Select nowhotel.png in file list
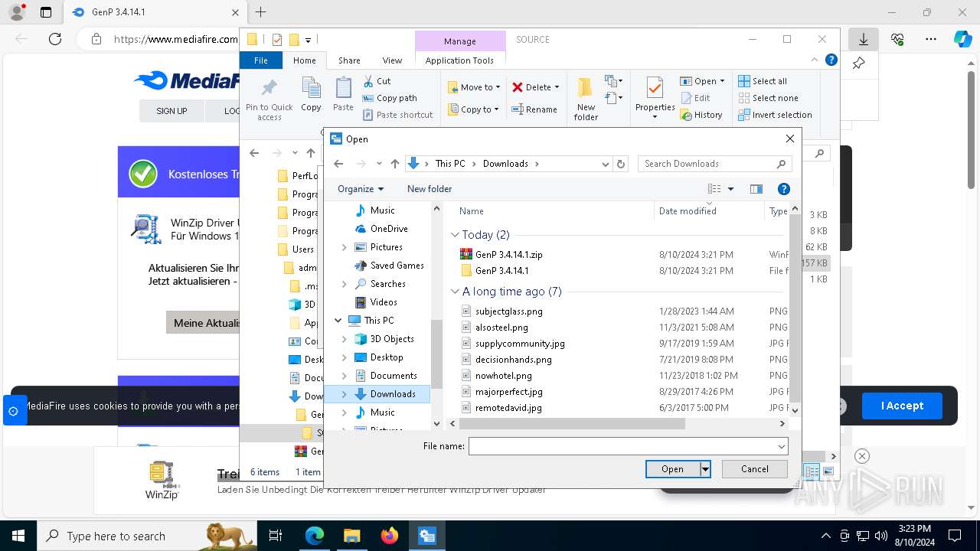Image resolution: width=980 pixels, height=551 pixels. 503,376
